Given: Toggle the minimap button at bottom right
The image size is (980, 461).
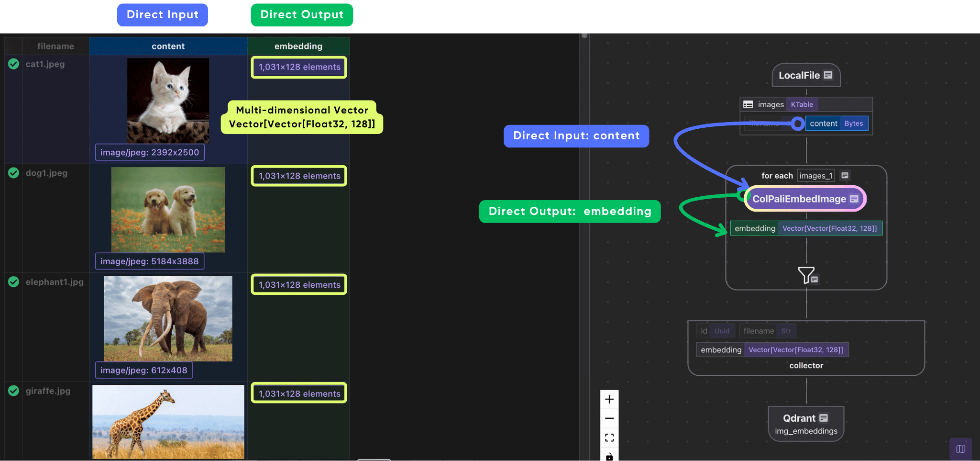Looking at the screenshot, I should click(960, 449).
